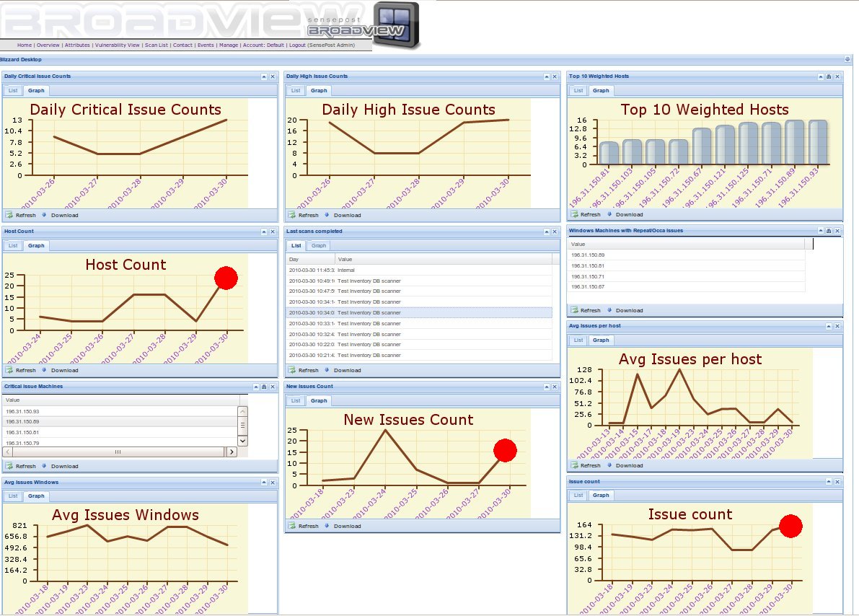Open the Vulnerability View navigation link
This screenshot has width=859, height=616.
coord(118,45)
